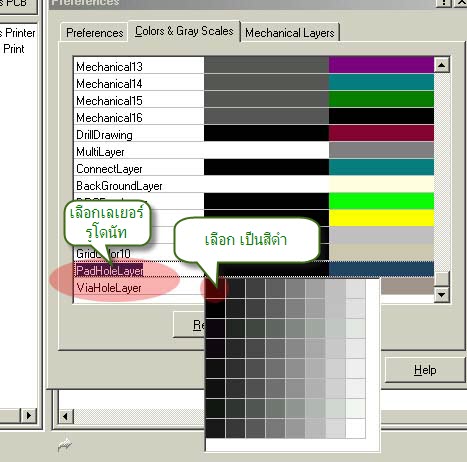Open gray scale cell of DrillDrawing
467x462 pixels.
coord(266,133)
